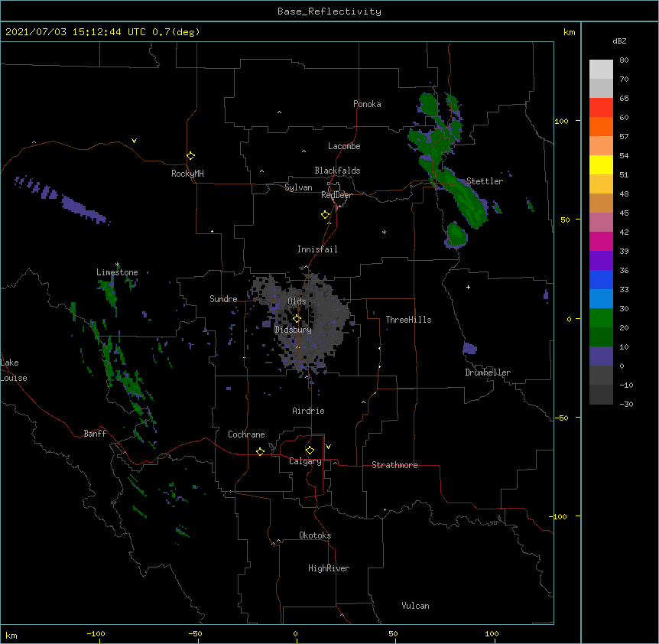Click the Stettler city label
659x644 pixels.
point(485,181)
